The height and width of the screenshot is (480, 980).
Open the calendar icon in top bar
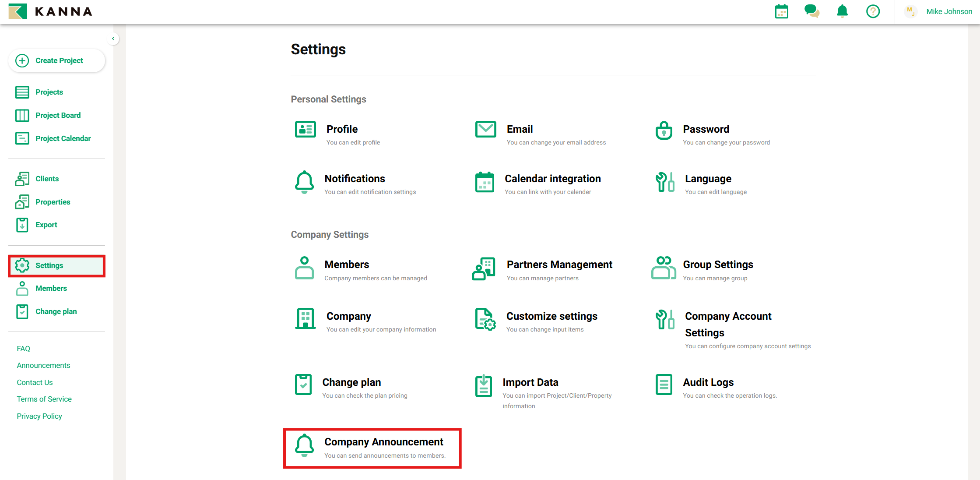pyautogui.click(x=781, y=11)
